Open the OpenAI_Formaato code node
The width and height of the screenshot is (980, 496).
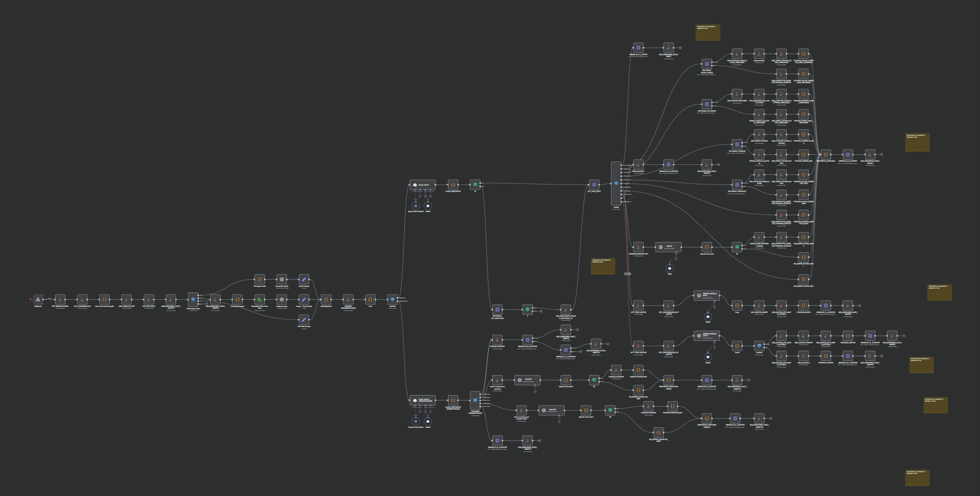pyautogui.click(x=707, y=247)
